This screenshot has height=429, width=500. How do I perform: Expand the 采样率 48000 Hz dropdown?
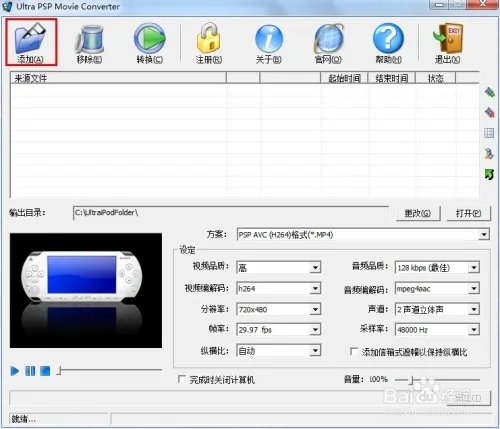pos(473,330)
